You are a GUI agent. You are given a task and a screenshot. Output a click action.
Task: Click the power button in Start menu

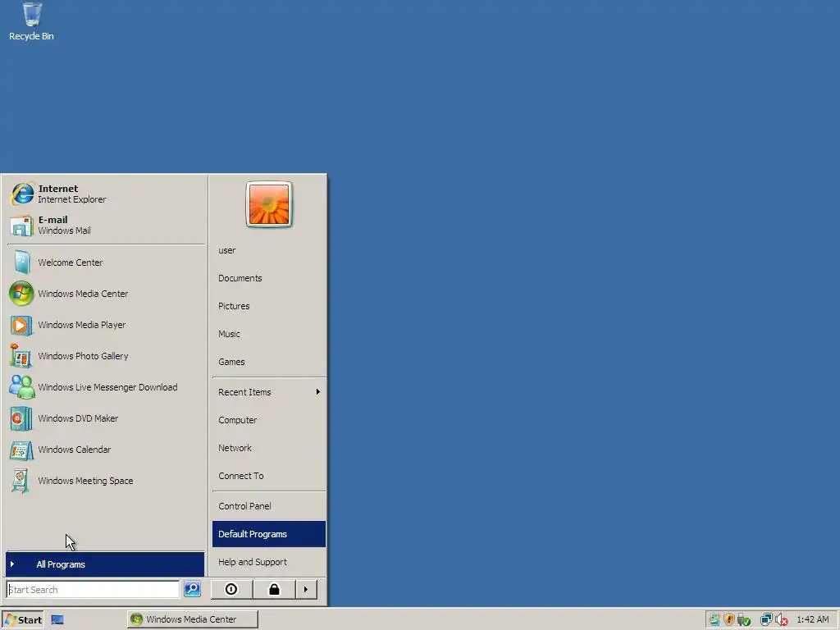tap(231, 589)
